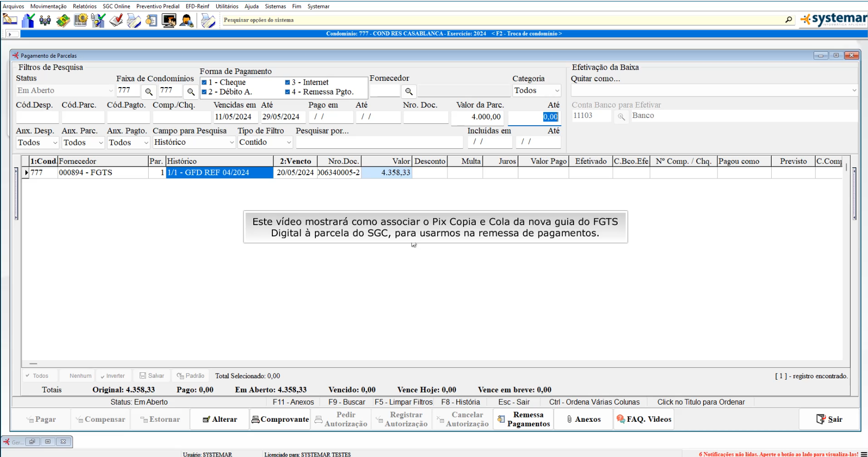Screen dimensions: 868x457
Task: Click the money bills toolbar icon
Action: 63,21
